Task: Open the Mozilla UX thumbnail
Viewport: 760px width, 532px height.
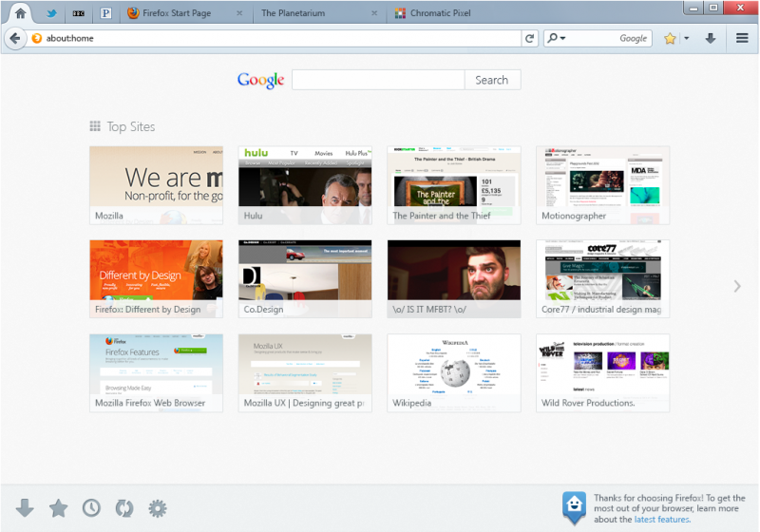Action: tap(305, 372)
